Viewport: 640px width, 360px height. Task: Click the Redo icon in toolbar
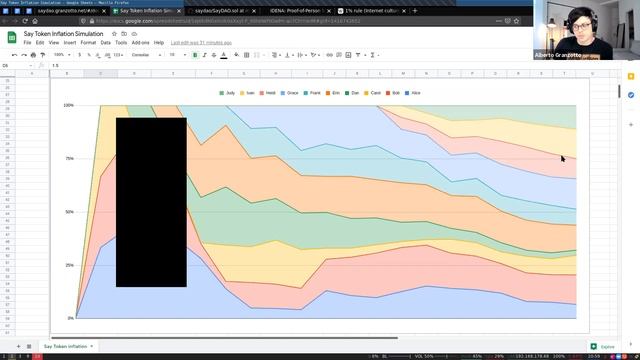pyautogui.click(x=24, y=55)
